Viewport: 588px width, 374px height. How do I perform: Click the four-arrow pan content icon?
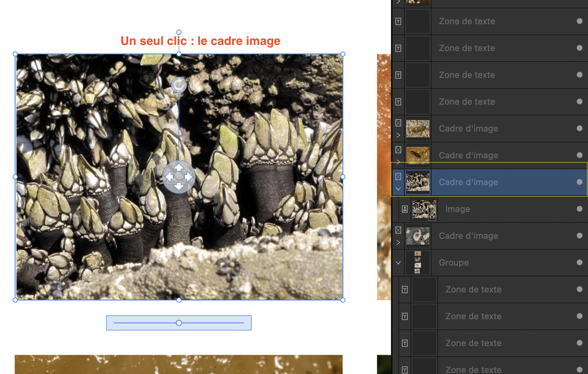179,177
